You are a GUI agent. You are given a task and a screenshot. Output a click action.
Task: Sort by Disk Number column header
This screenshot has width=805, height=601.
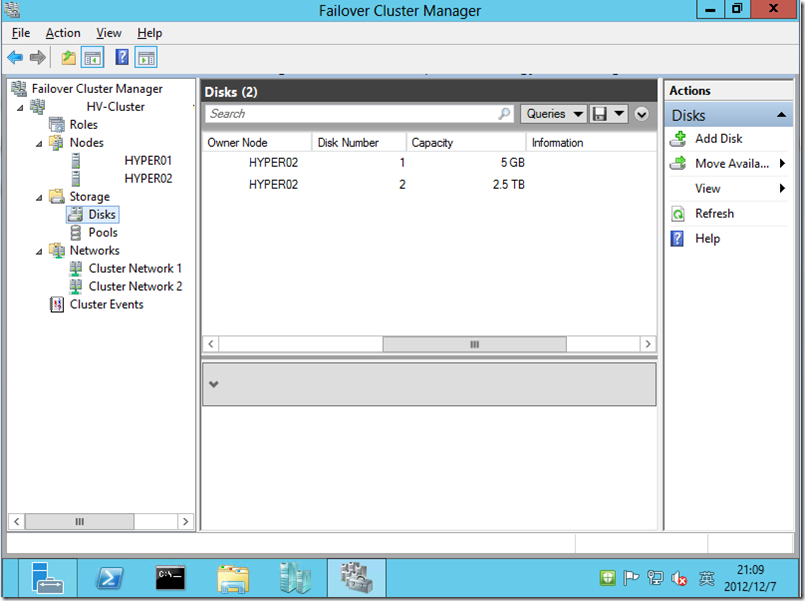(x=359, y=142)
